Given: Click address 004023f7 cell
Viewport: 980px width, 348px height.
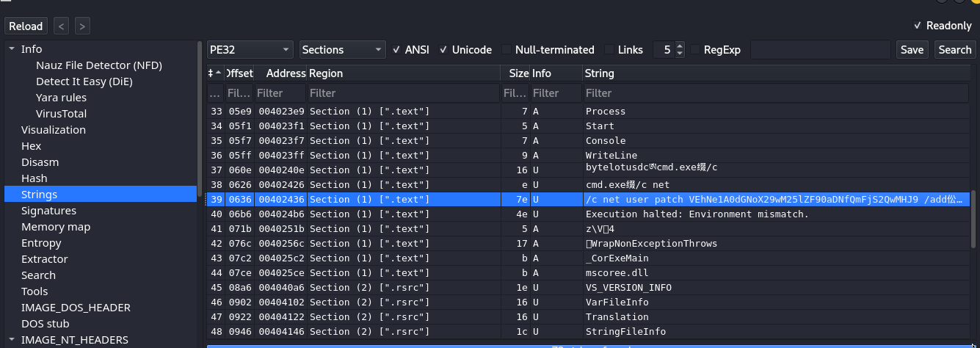Looking at the screenshot, I should click(280, 141).
